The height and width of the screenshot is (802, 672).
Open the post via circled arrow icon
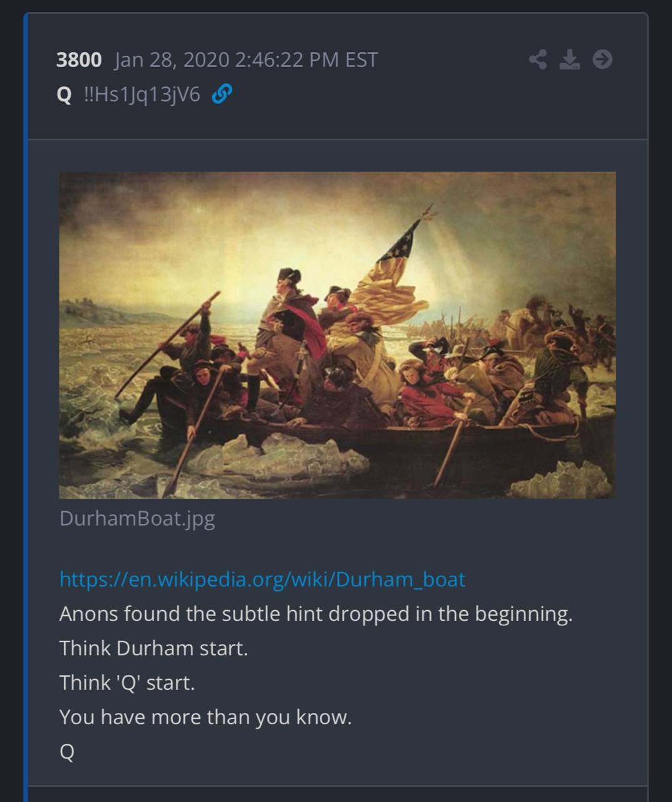[x=602, y=60]
